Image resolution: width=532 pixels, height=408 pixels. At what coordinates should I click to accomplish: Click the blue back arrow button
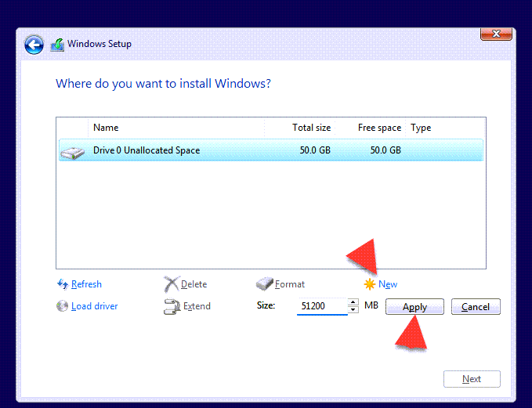34,45
